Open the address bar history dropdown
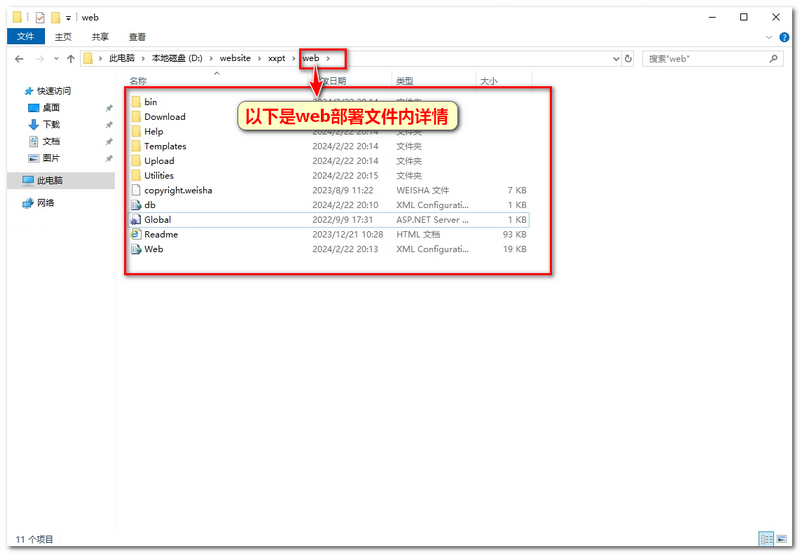This screenshot has height=554, width=800. [613, 59]
